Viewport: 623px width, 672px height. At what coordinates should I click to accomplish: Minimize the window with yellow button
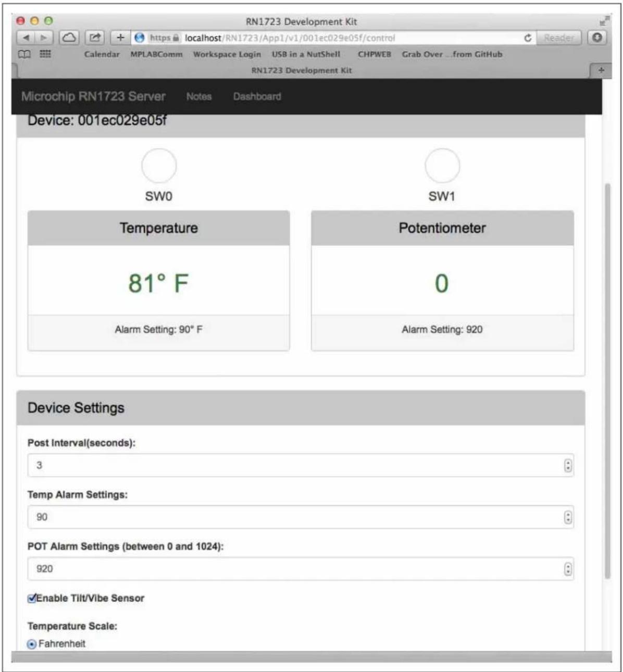pos(35,21)
